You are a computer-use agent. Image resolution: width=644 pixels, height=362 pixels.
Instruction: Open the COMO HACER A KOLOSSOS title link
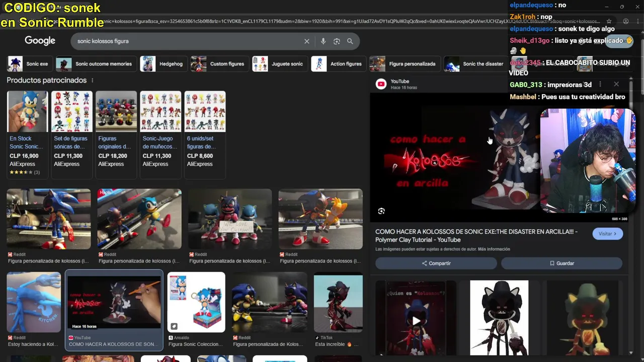[476, 236]
